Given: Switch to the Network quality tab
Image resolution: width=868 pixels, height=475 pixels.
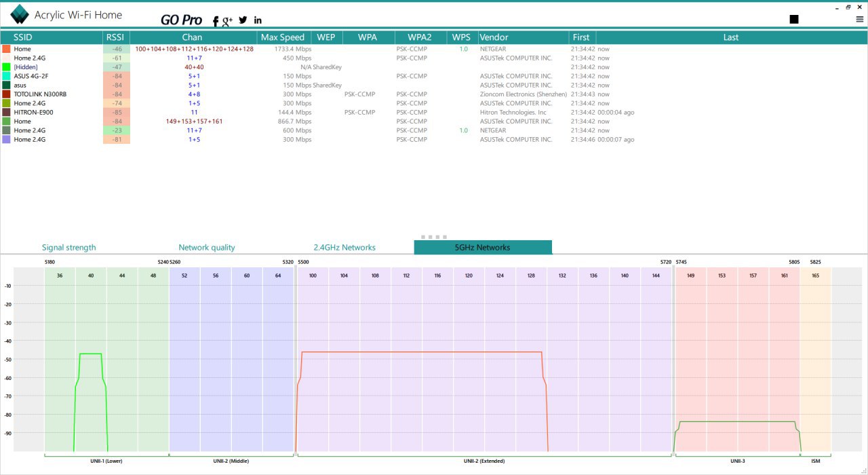Looking at the screenshot, I should (x=207, y=248).
